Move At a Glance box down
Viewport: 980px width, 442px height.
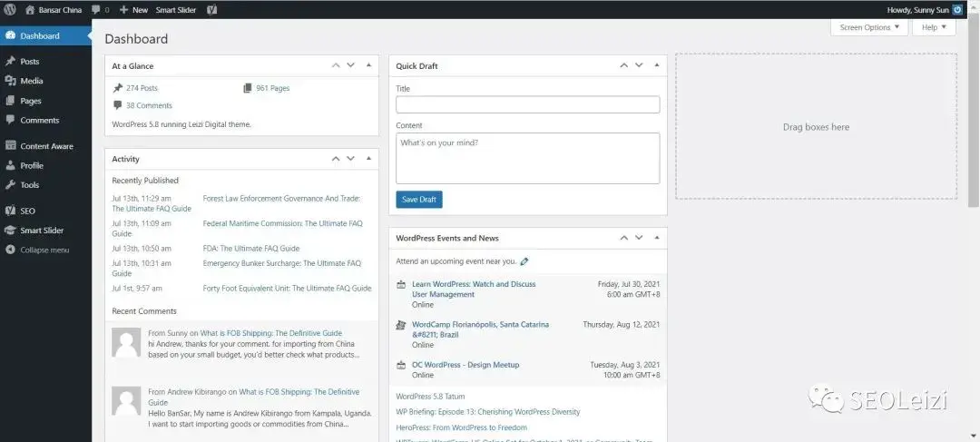[x=350, y=65]
